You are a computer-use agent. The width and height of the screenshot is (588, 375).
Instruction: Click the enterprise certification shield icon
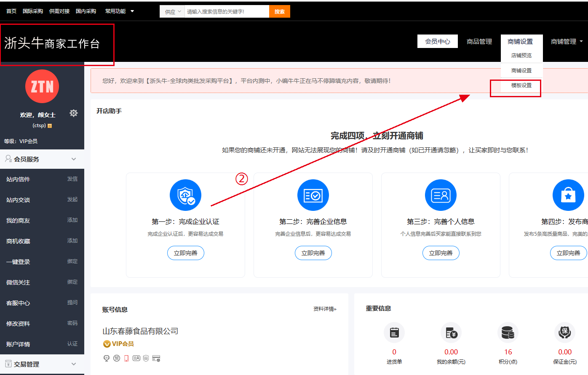[x=185, y=195]
